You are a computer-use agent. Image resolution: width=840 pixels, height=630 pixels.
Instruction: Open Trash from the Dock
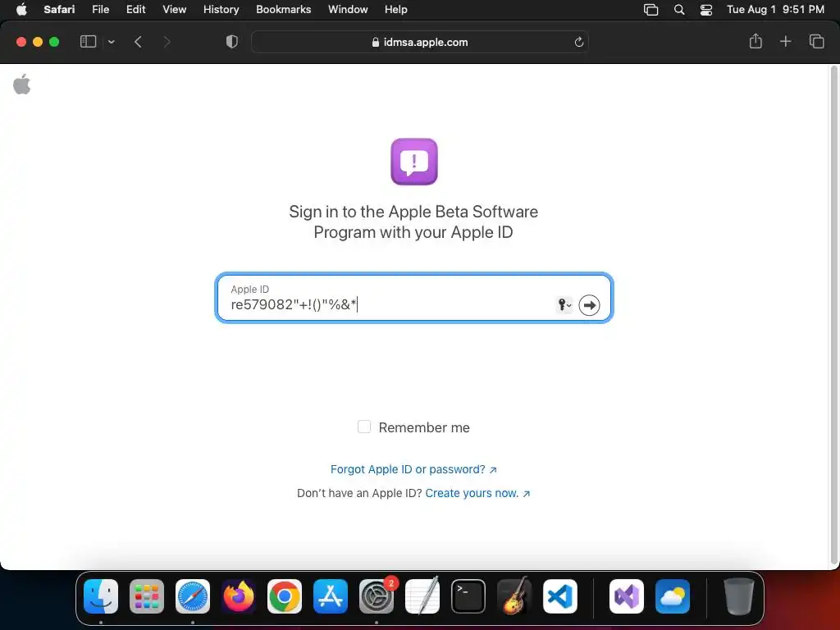739,596
